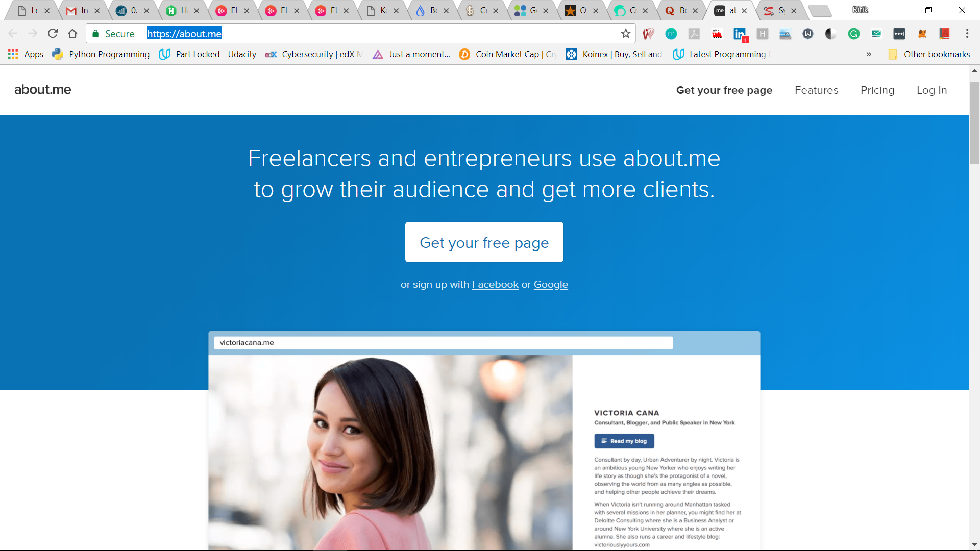Open the Features navigation item

(816, 90)
